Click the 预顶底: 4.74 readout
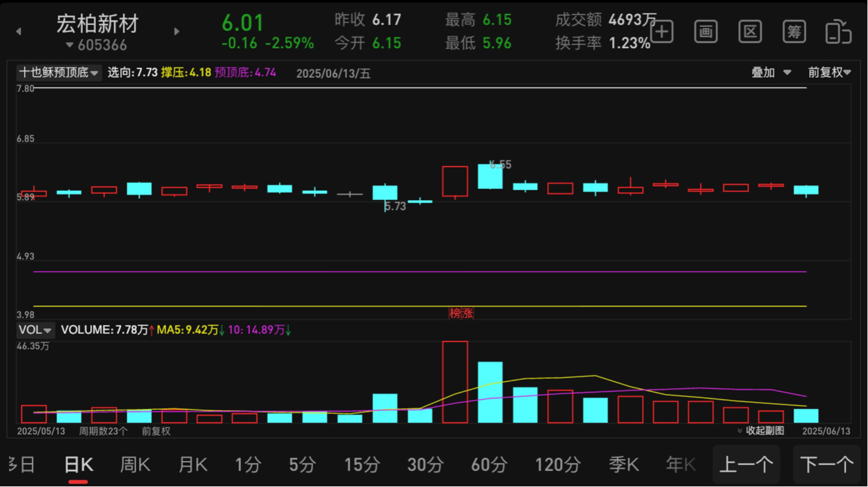The image size is (868, 487). [x=245, y=73]
